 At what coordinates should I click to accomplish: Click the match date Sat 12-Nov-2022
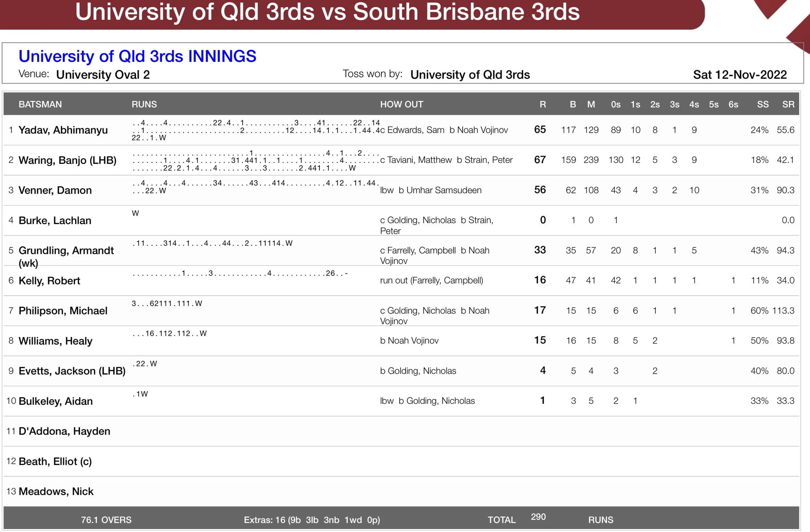740,74
